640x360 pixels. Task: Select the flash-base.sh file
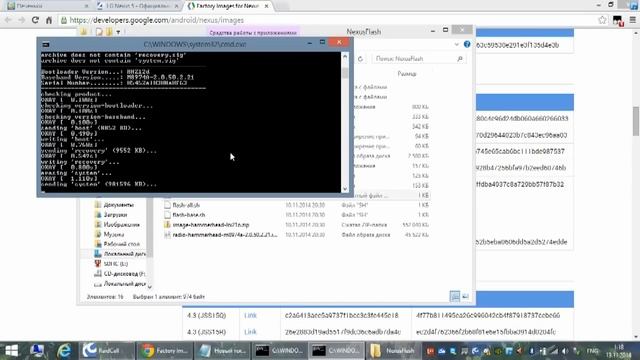tap(189, 215)
